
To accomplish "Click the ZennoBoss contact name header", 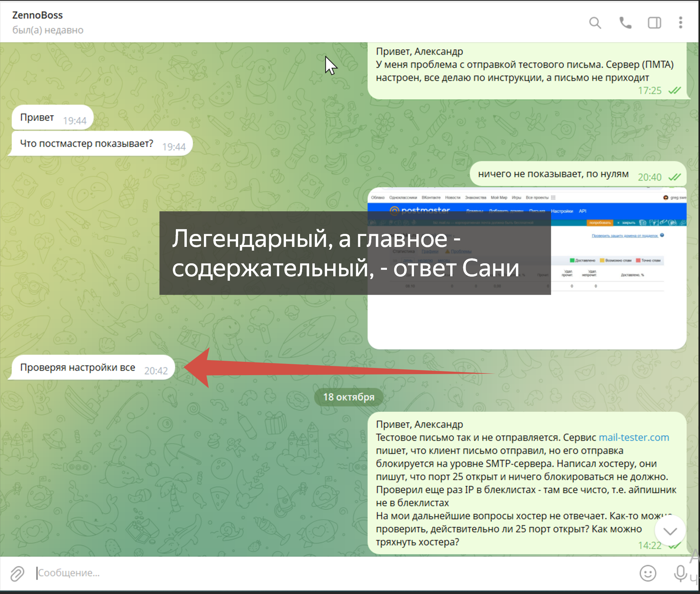I will click(38, 15).
